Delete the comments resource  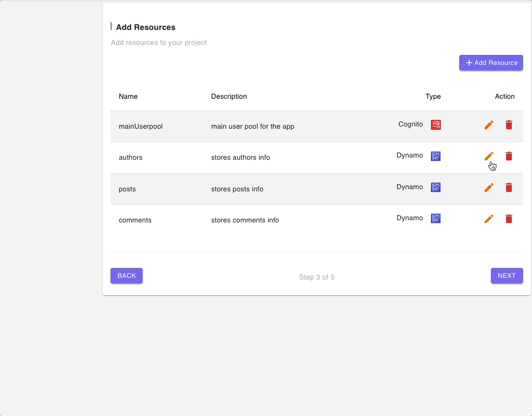click(509, 219)
